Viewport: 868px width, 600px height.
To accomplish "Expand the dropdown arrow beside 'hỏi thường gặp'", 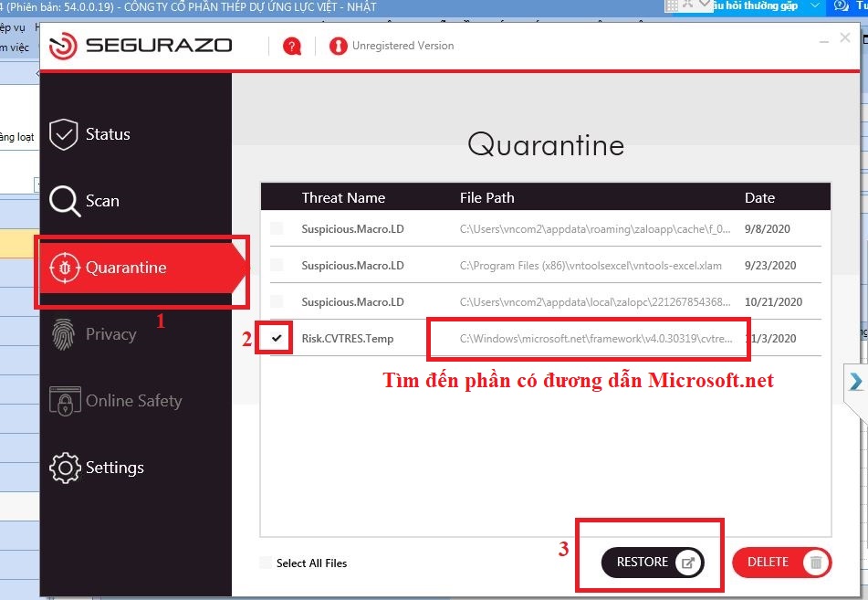I will tap(814, 5).
